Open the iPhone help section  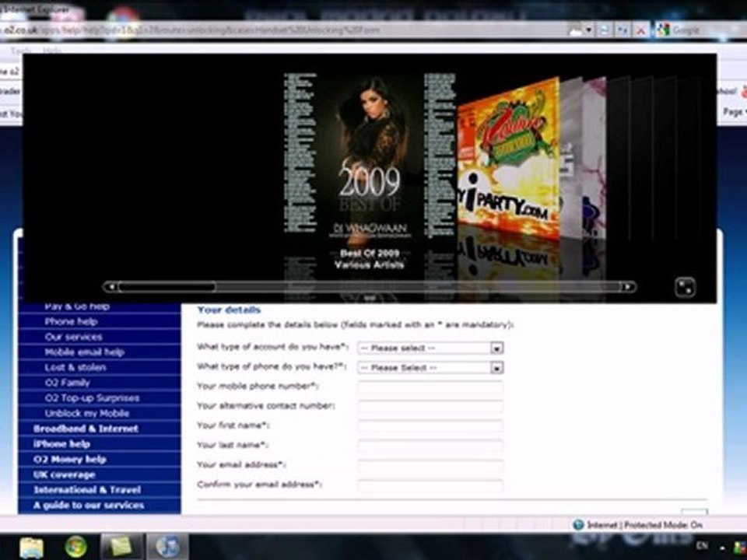(61, 444)
